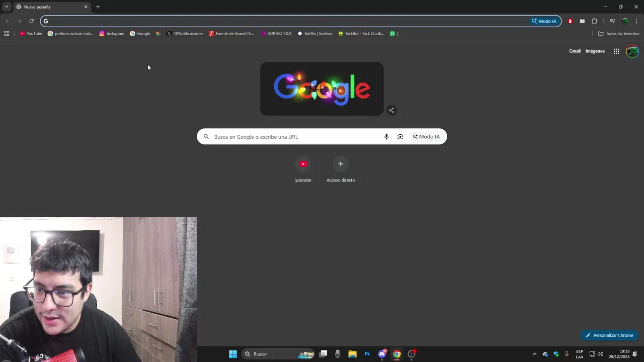The width and height of the screenshot is (644, 362).
Task: Open Discord from taskbar
Action: click(x=382, y=354)
